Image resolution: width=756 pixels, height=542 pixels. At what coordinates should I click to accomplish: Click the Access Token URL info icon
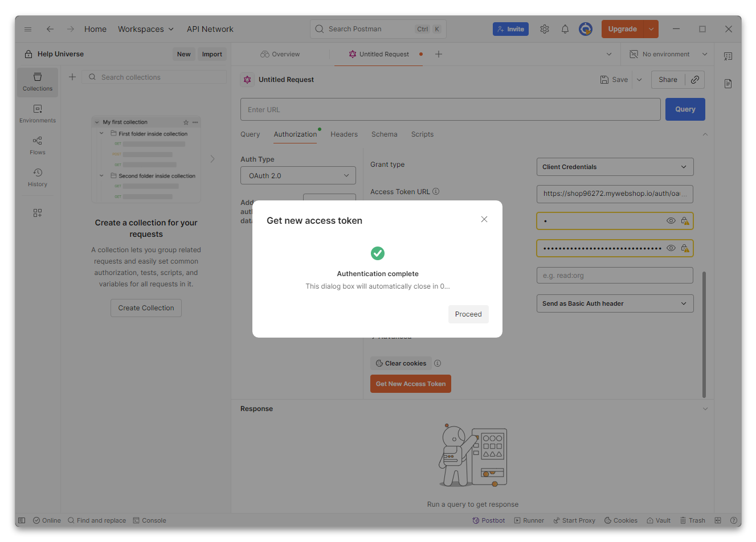tap(436, 192)
